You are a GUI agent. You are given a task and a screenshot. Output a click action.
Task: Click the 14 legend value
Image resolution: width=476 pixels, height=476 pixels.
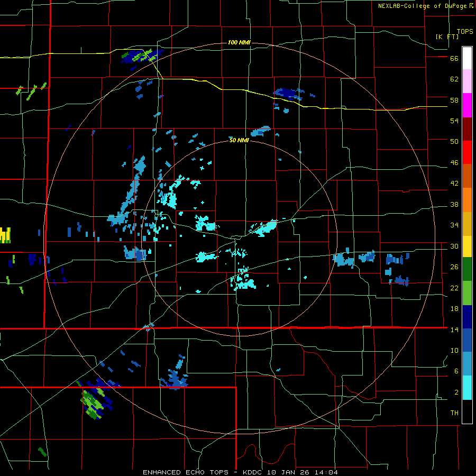pyautogui.click(x=454, y=329)
